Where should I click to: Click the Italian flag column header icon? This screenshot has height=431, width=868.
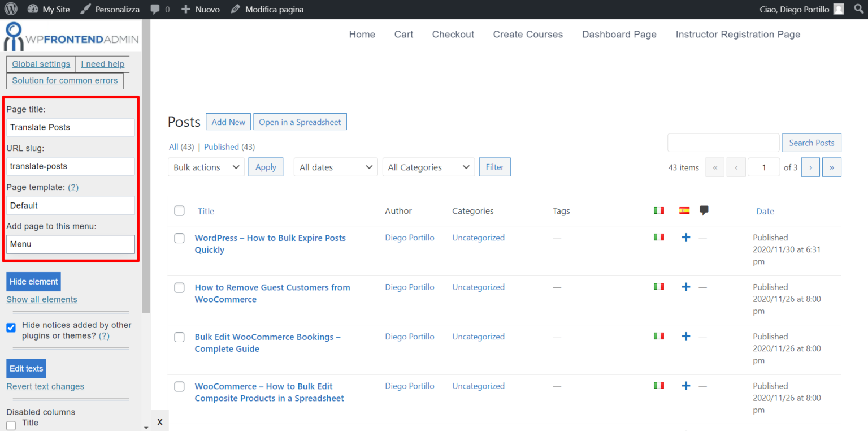pyautogui.click(x=659, y=210)
